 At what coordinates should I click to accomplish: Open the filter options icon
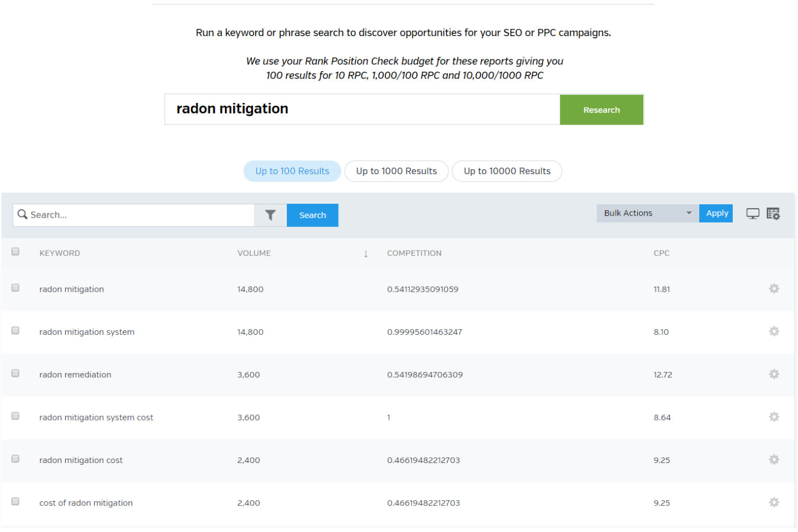click(270, 215)
